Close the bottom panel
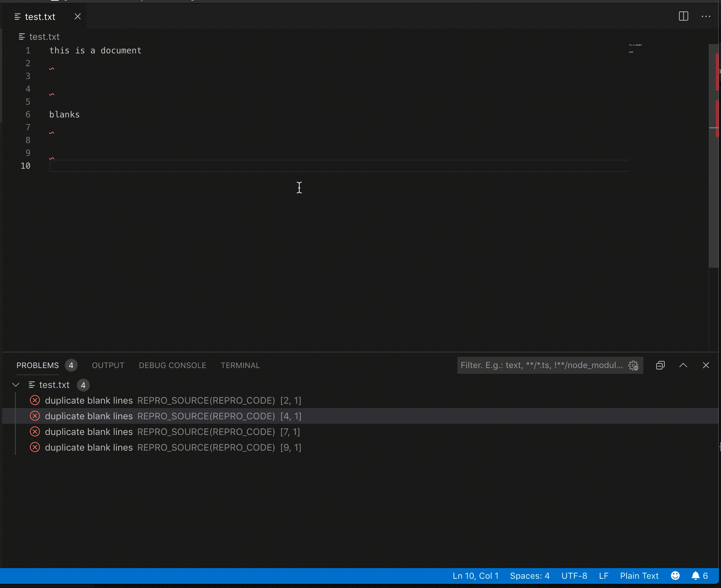 (706, 366)
